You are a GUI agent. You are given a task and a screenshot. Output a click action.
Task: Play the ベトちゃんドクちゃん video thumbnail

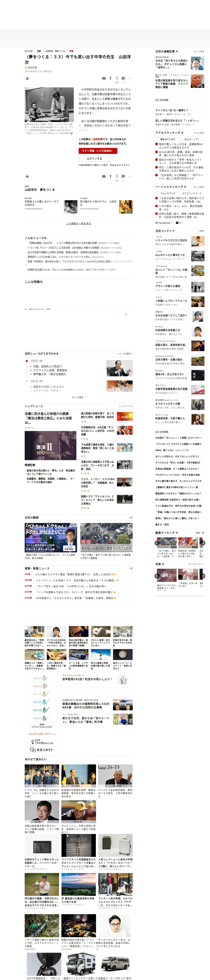point(51,538)
